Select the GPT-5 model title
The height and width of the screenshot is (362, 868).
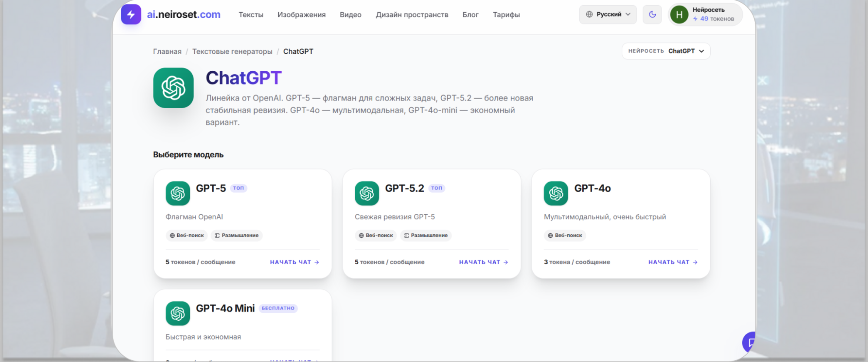[211, 188]
